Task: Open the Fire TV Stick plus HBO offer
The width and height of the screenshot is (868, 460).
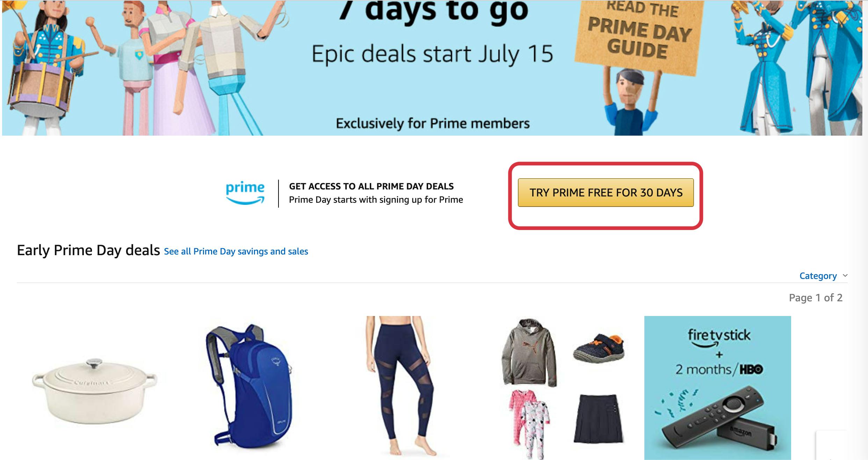Action: click(717, 388)
